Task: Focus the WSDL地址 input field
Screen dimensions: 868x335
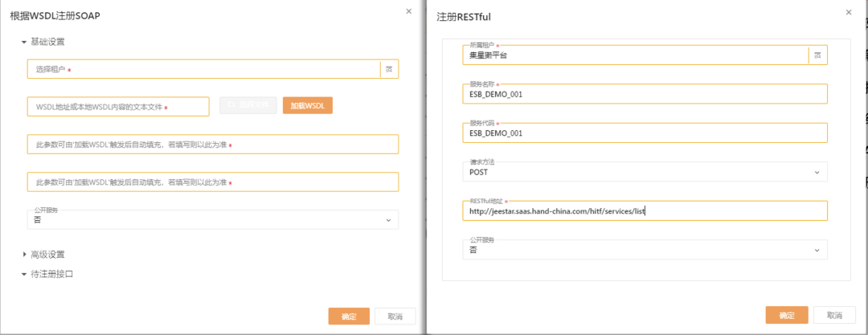Action: [x=118, y=107]
